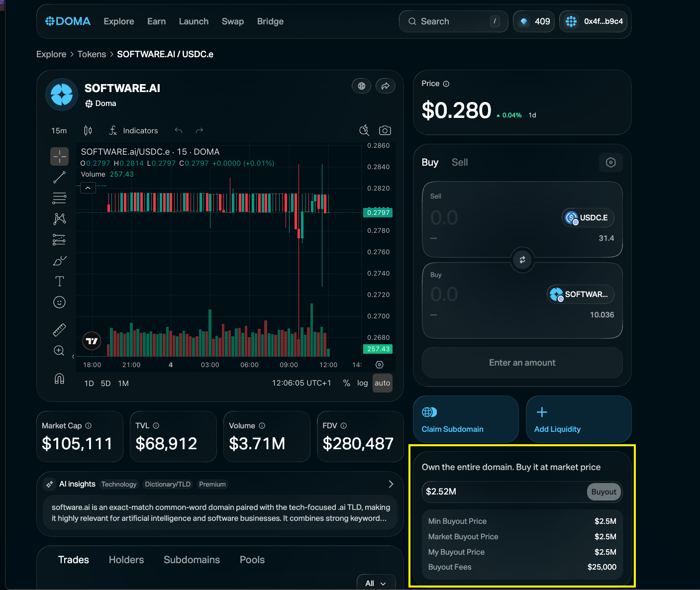This screenshot has width=700, height=590.
Task: Open the SOFTWAR... token selector
Action: point(581,295)
